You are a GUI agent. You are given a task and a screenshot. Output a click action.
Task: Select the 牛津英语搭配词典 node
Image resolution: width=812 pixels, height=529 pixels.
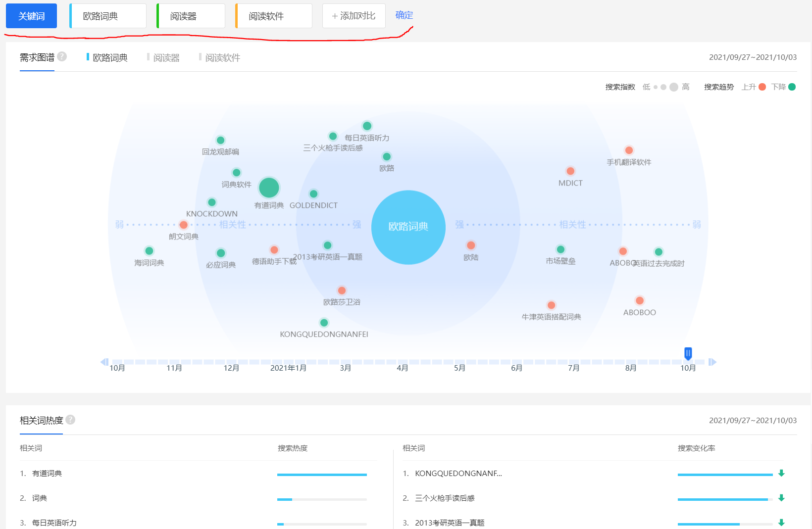(551, 305)
